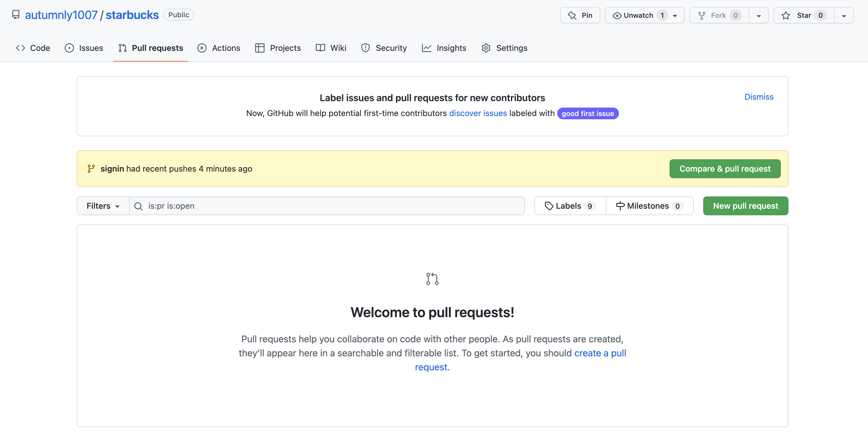The image size is (868, 442).
Task: Expand the Filters dropdown
Action: coord(103,206)
